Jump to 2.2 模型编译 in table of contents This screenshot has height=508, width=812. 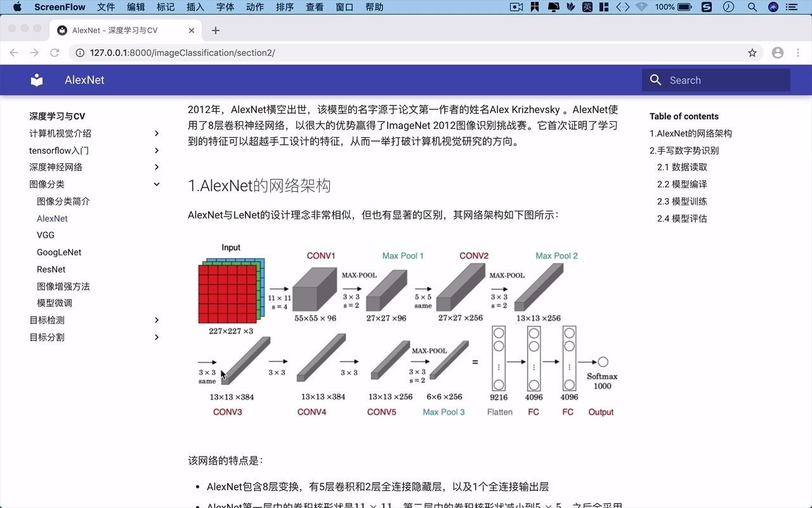tap(681, 184)
